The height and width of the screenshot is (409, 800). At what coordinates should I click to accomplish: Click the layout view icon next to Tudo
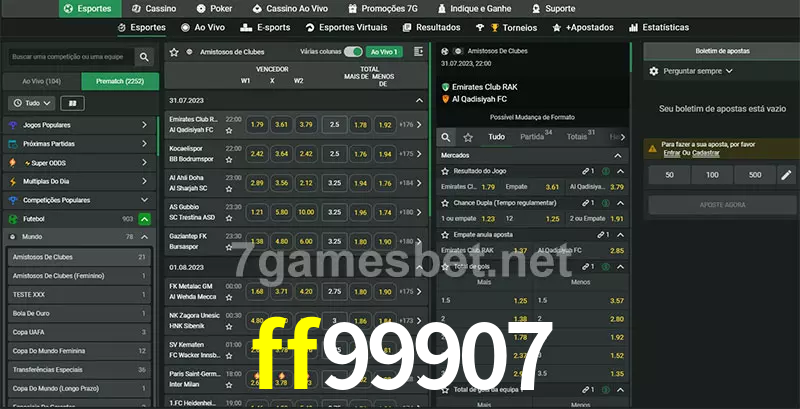coord(72,103)
